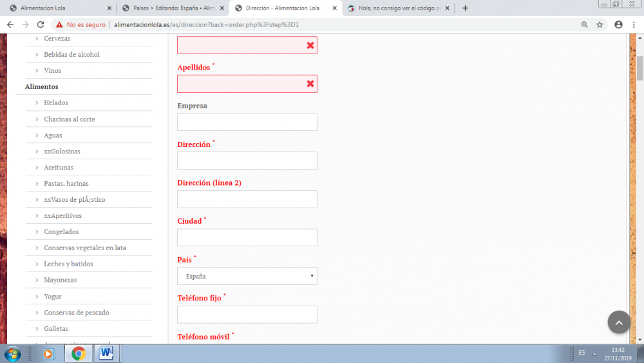This screenshot has width=644, height=363.
Task: Open the Mayonesas category
Action: tap(61, 280)
